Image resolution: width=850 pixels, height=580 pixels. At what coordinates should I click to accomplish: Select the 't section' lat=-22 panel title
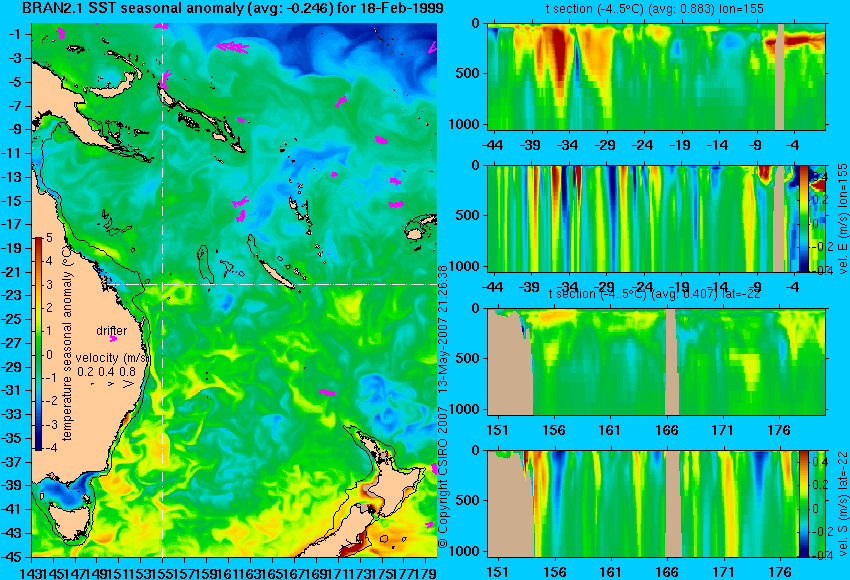click(x=654, y=294)
